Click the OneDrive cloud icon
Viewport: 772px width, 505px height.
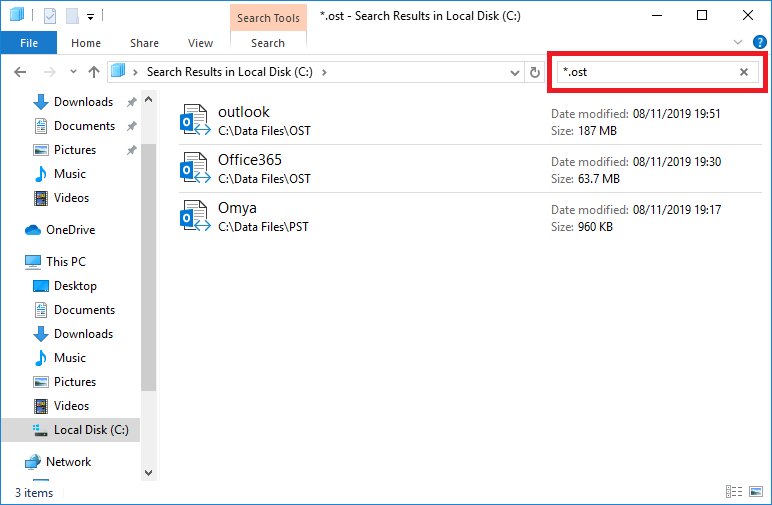click(33, 230)
